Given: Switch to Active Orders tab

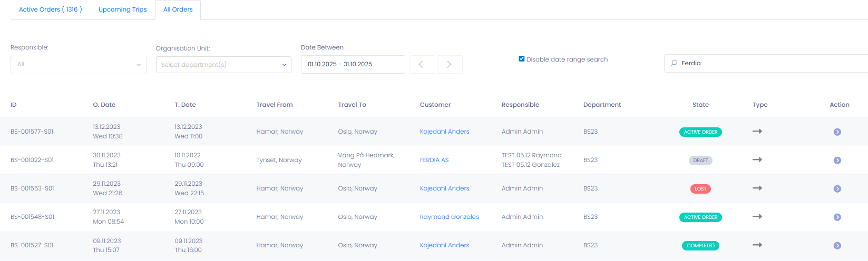Looking at the screenshot, I should pyautogui.click(x=51, y=9).
